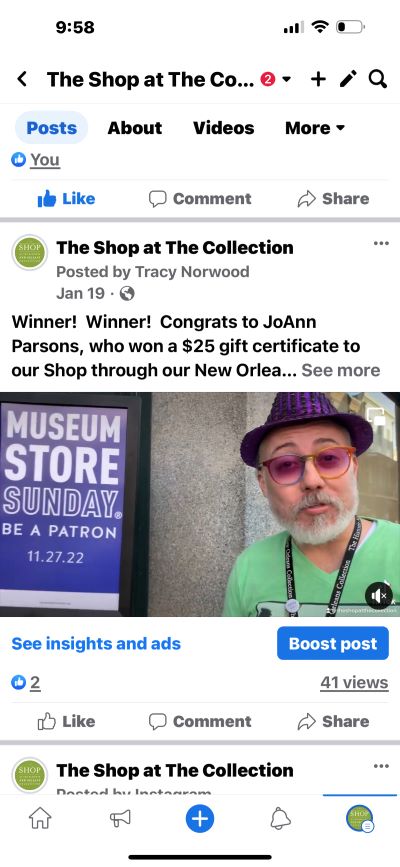
Task: Open the Home icon in bottom bar
Action: pos(40,818)
